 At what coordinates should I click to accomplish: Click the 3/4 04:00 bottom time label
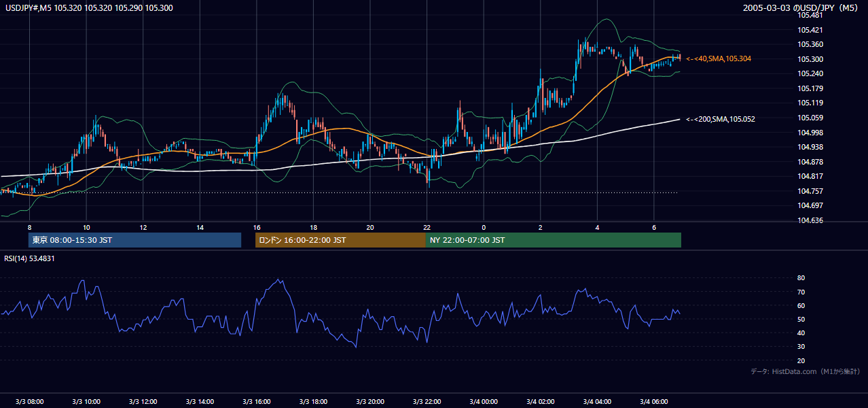pyautogui.click(x=597, y=401)
